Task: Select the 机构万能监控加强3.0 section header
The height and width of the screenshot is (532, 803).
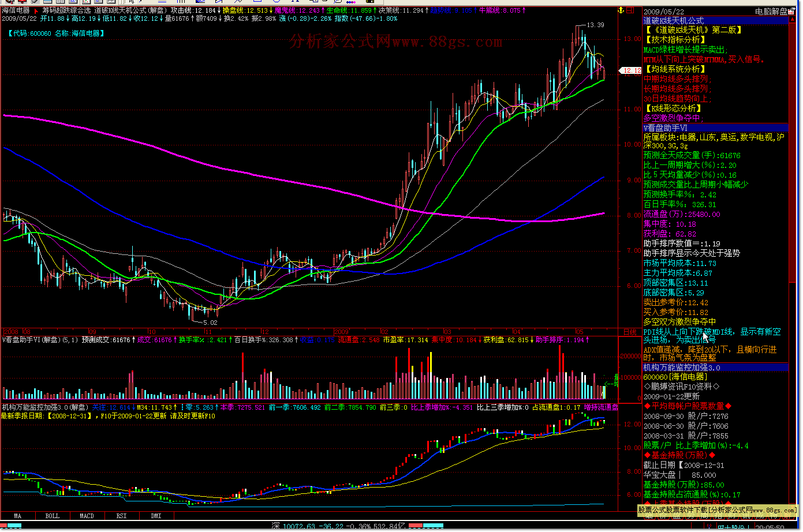Action: point(715,368)
